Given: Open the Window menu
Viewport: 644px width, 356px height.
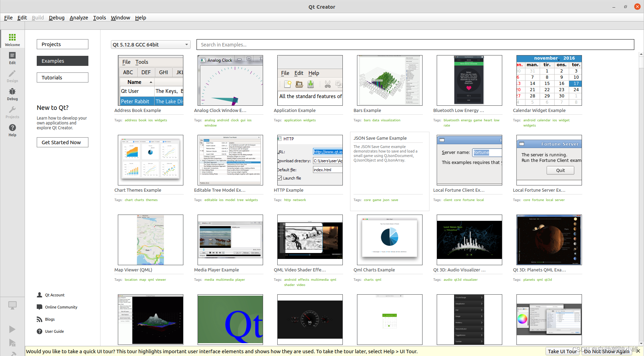Looking at the screenshot, I should (120, 17).
